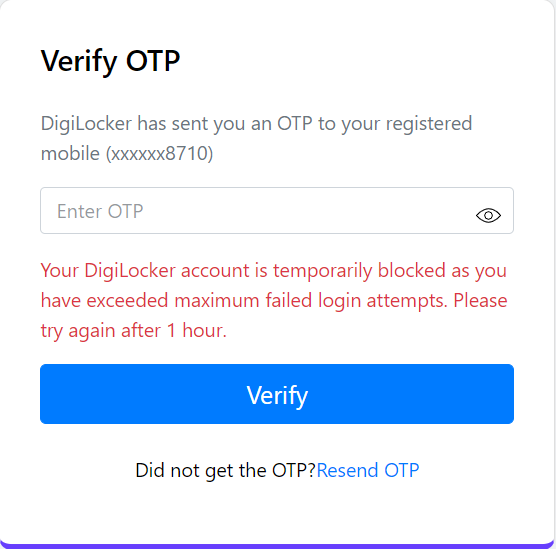Click the Enter OTP input field
556x549 pixels.
pos(277,211)
